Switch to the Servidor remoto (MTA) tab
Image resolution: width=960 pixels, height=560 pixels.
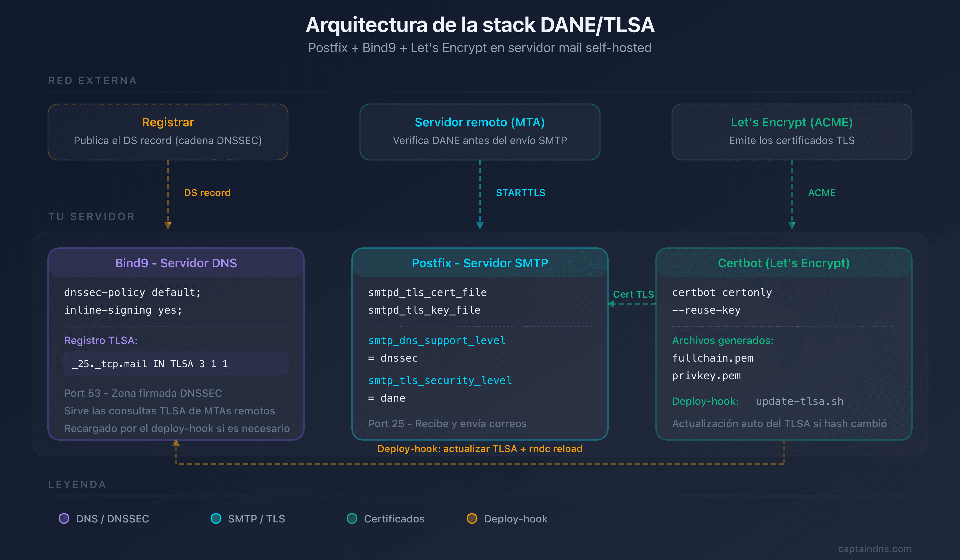(x=480, y=131)
